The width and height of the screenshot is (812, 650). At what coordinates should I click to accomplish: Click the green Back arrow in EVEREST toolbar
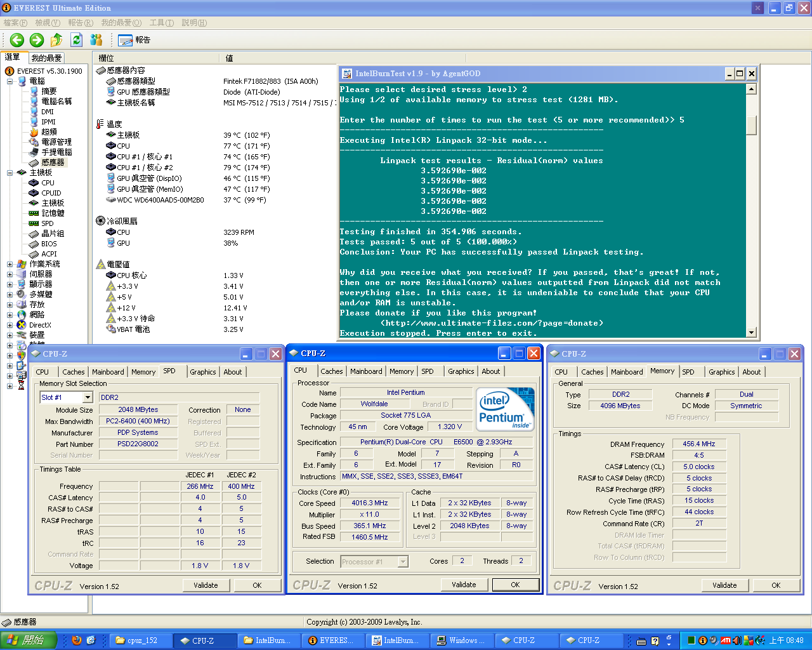(x=17, y=40)
